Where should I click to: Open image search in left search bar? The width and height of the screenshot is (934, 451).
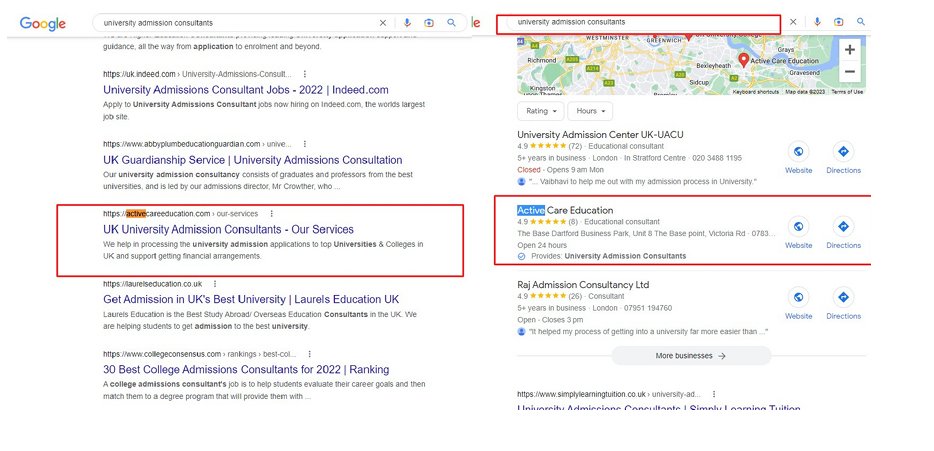(428, 23)
